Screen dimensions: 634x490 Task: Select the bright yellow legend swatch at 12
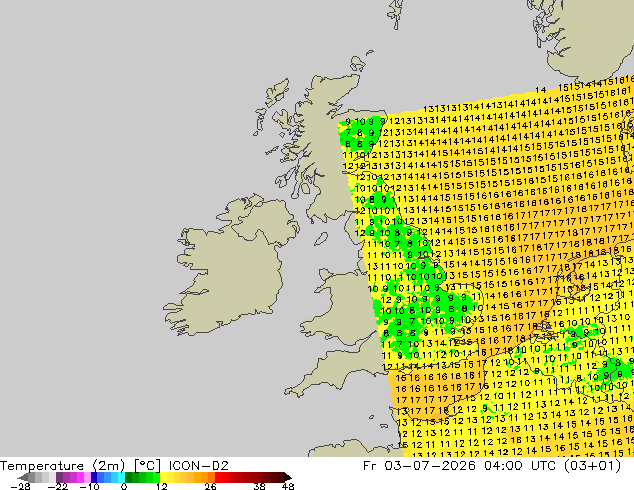click(163, 477)
